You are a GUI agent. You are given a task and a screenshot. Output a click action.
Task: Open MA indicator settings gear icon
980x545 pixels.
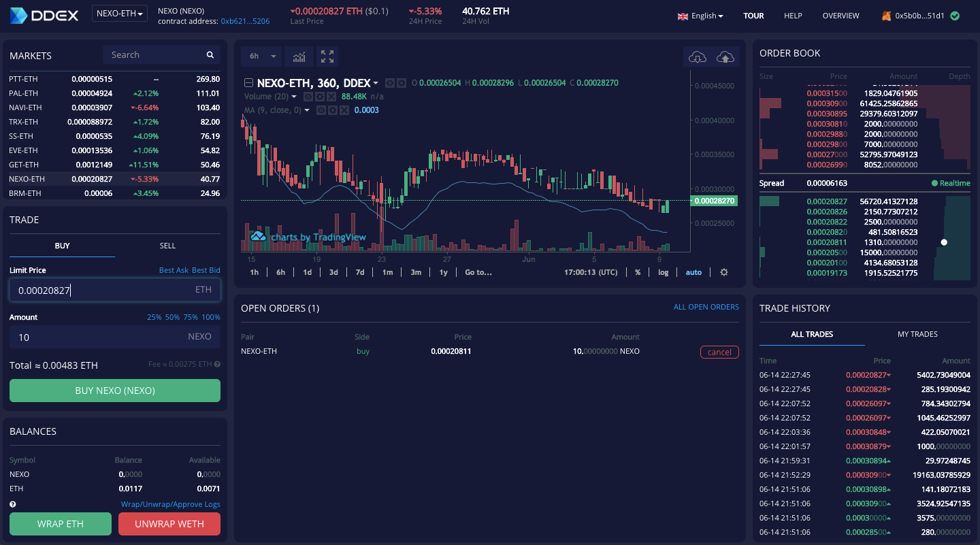(332, 110)
